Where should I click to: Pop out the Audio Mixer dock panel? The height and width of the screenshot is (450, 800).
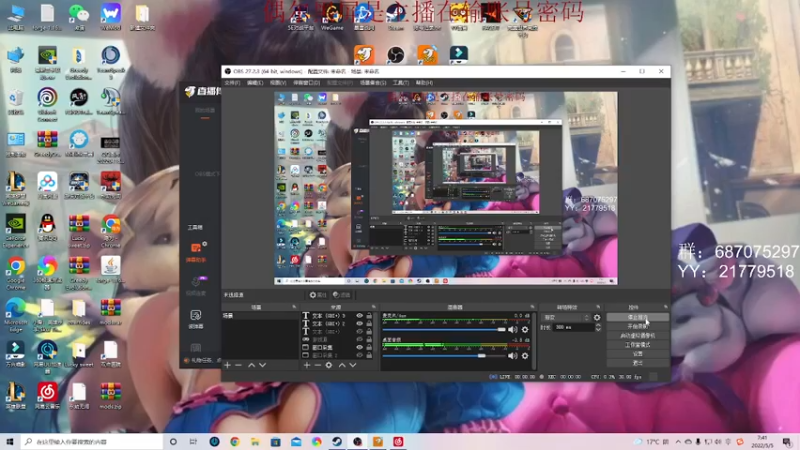[x=532, y=307]
